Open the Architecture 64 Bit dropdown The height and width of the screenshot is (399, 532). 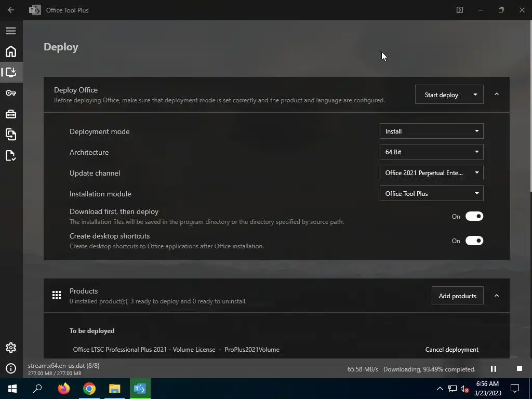click(432, 152)
